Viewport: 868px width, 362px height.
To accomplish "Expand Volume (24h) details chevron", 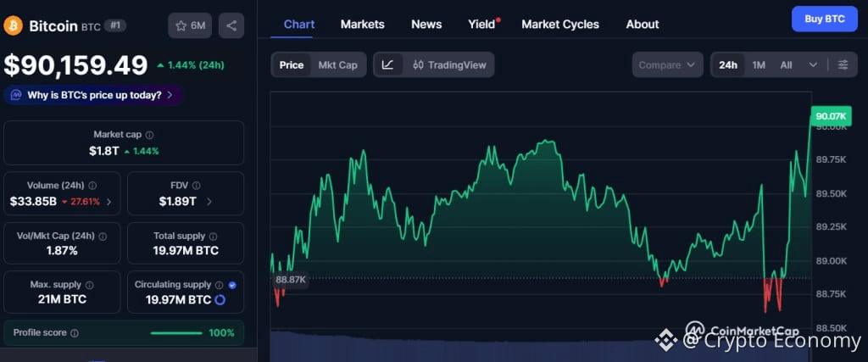I will [109, 202].
